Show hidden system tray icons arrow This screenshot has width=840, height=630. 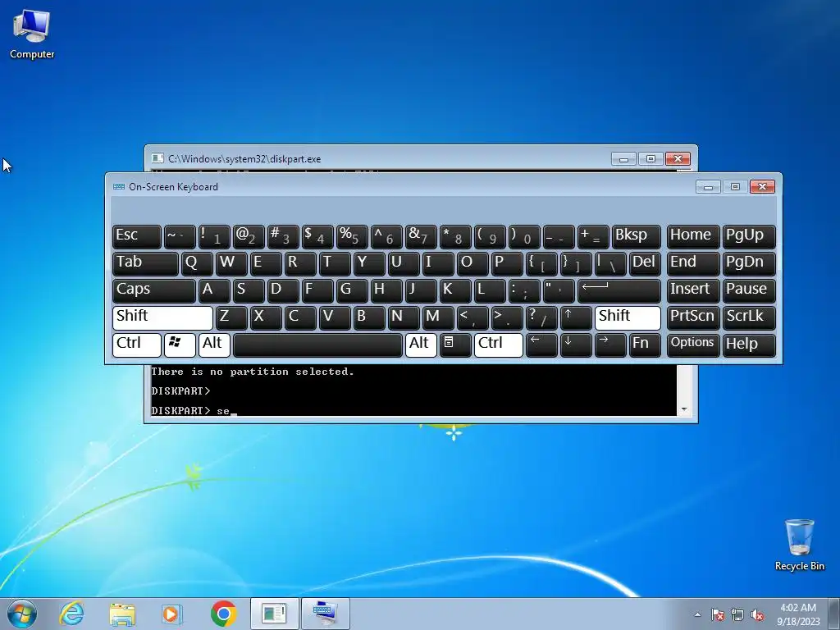pyautogui.click(x=697, y=614)
